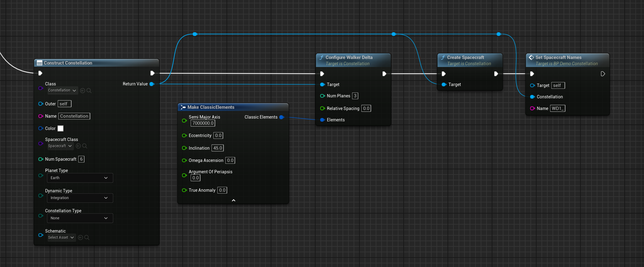Click Elements input pin on Configure Walker Delta
The image size is (644, 267).
[x=322, y=120]
